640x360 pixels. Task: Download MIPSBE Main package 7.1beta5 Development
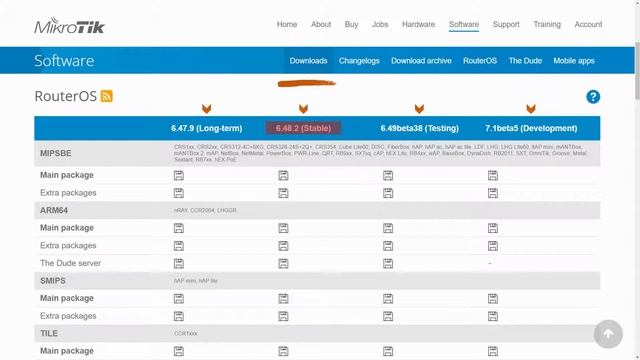click(x=493, y=176)
